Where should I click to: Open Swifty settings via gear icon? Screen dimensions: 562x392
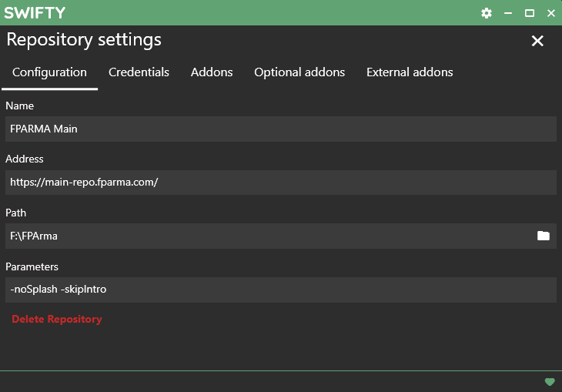click(487, 13)
